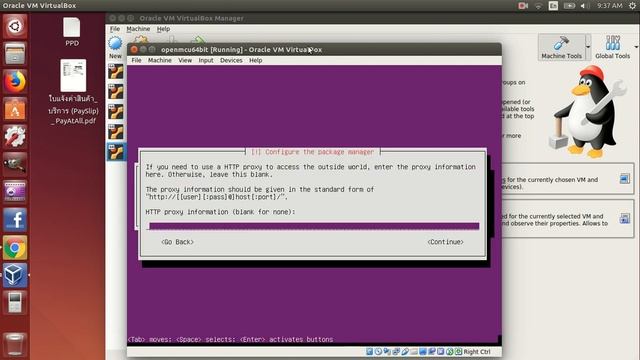Click the 9:37 AM clock

coord(609,6)
